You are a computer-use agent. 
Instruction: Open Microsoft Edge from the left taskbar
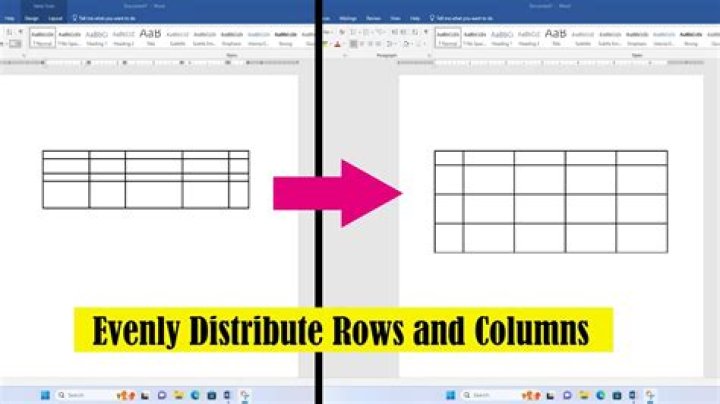coord(195,395)
